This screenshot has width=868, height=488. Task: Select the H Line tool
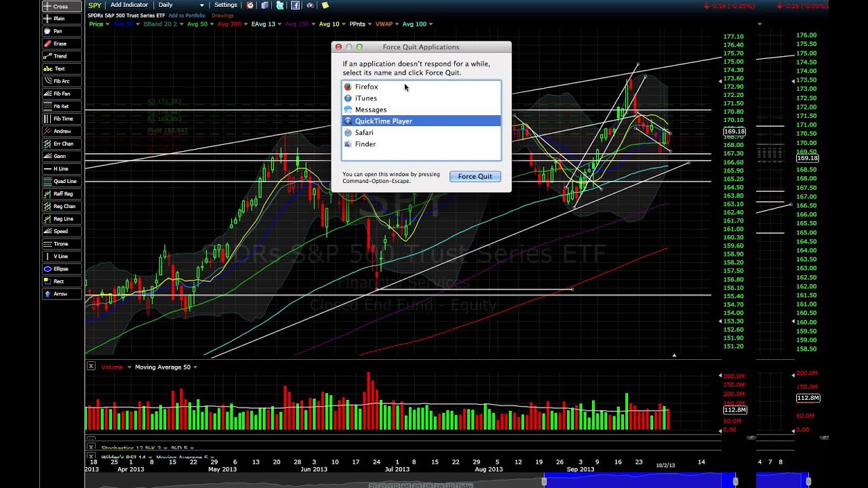tap(61, 169)
